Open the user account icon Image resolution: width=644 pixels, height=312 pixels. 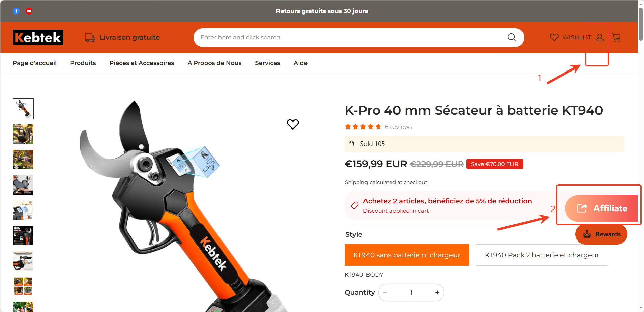pyautogui.click(x=599, y=37)
